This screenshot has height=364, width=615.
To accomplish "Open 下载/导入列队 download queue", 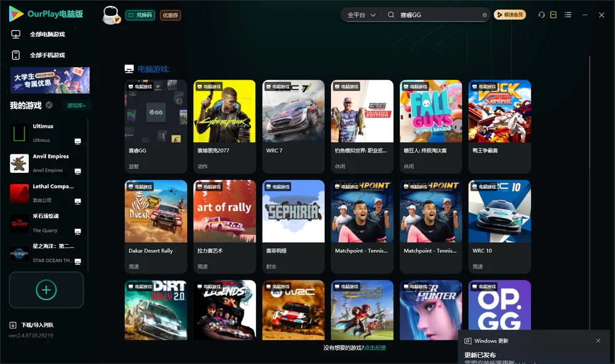I will tap(38, 325).
